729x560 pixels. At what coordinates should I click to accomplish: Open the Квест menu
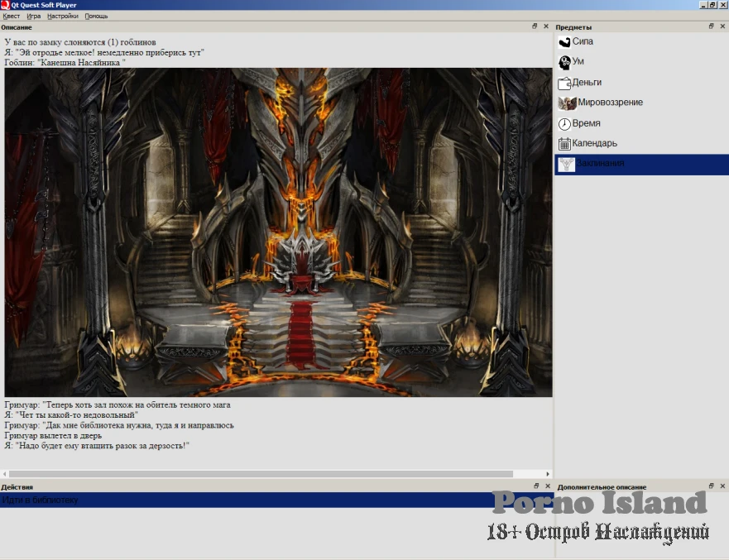[12, 16]
